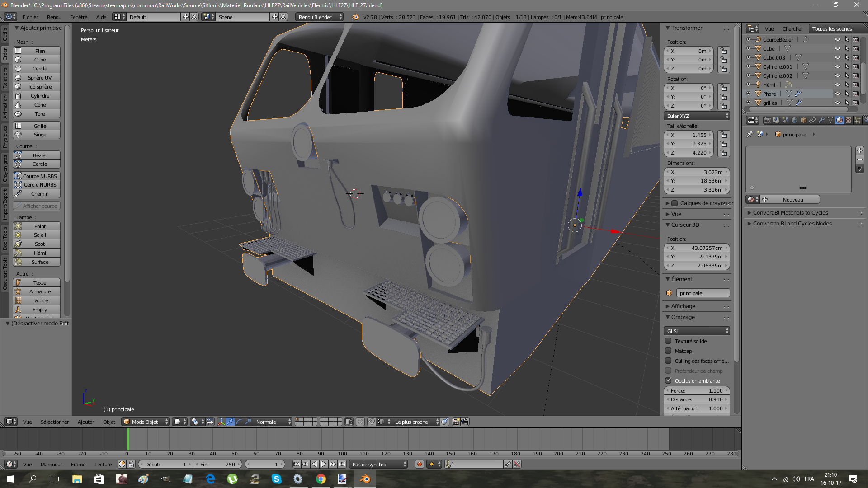
Task: Select the translate manipulator arrow icon
Action: click(x=230, y=422)
